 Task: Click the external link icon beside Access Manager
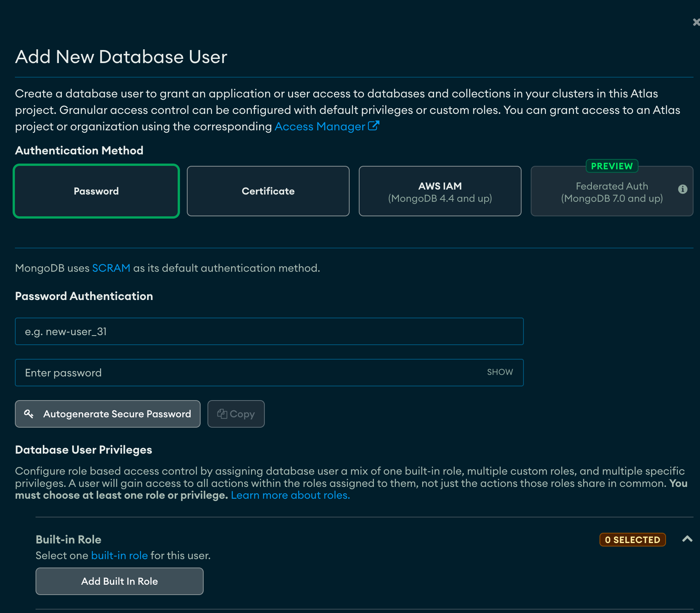[373, 126]
